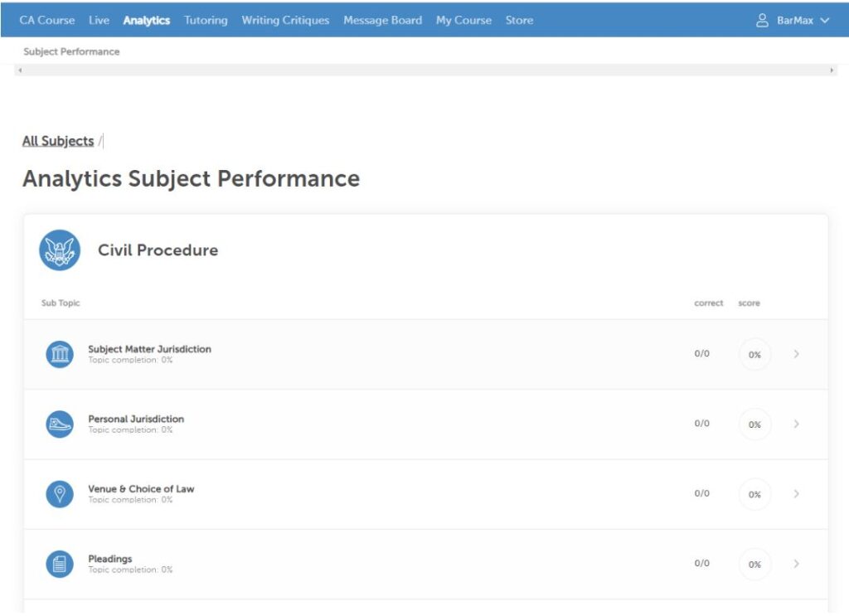Image resolution: width=849 pixels, height=616 pixels.
Task: Open the Tutoring section
Action: point(206,20)
